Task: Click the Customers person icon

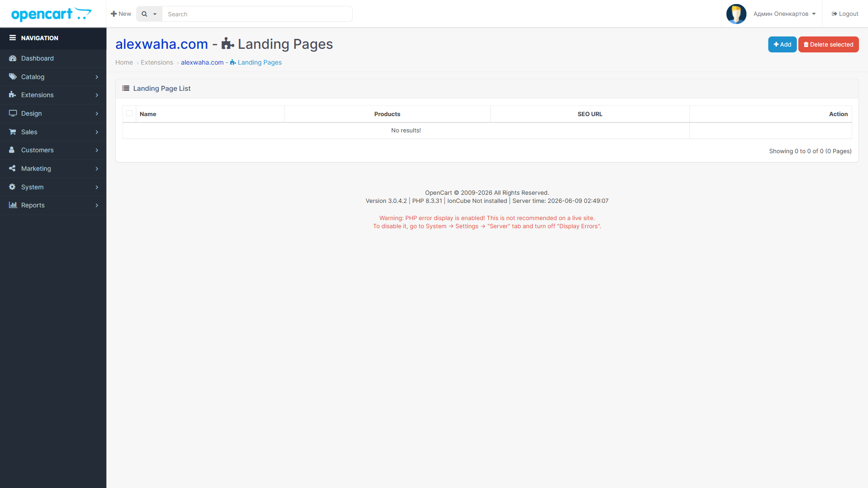Action: click(12, 150)
